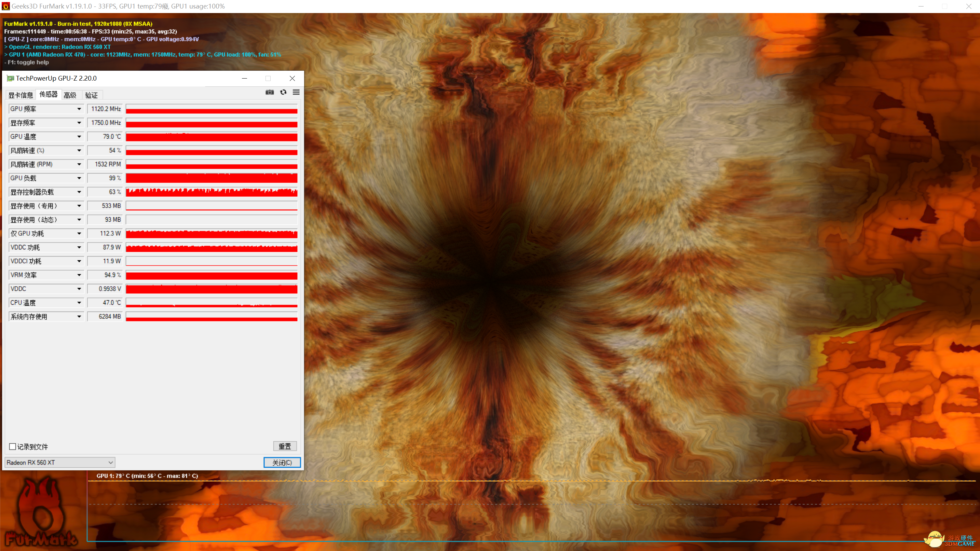Take GPU-Z screenshot with camera icon
Screen dimensions: 980x551
(269, 93)
